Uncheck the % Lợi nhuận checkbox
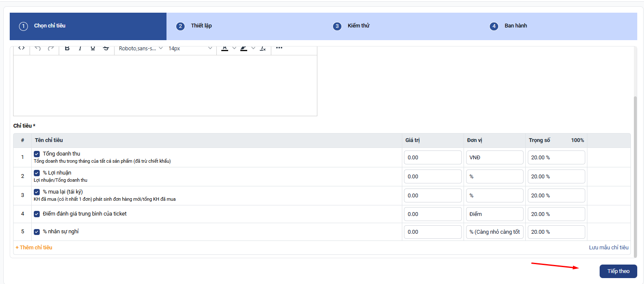The image size is (644, 284). [x=37, y=173]
